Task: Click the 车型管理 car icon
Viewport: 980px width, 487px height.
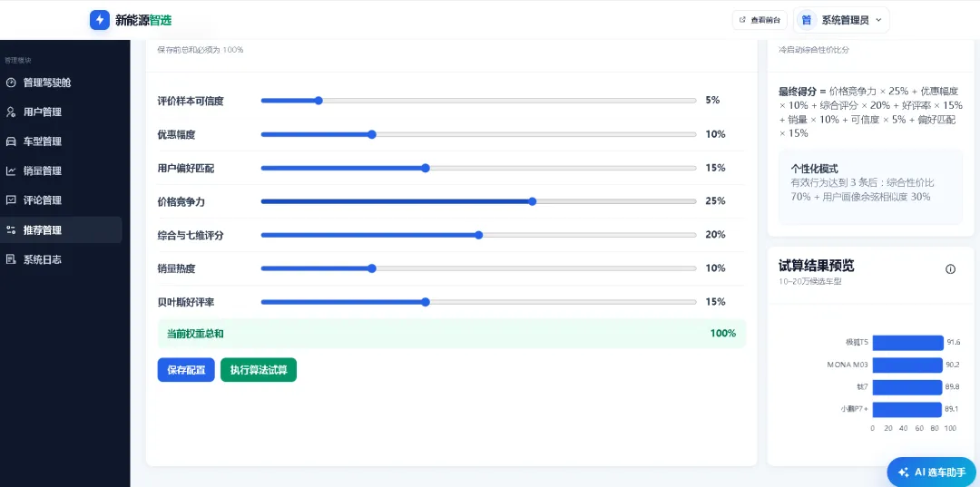Action: tap(11, 141)
